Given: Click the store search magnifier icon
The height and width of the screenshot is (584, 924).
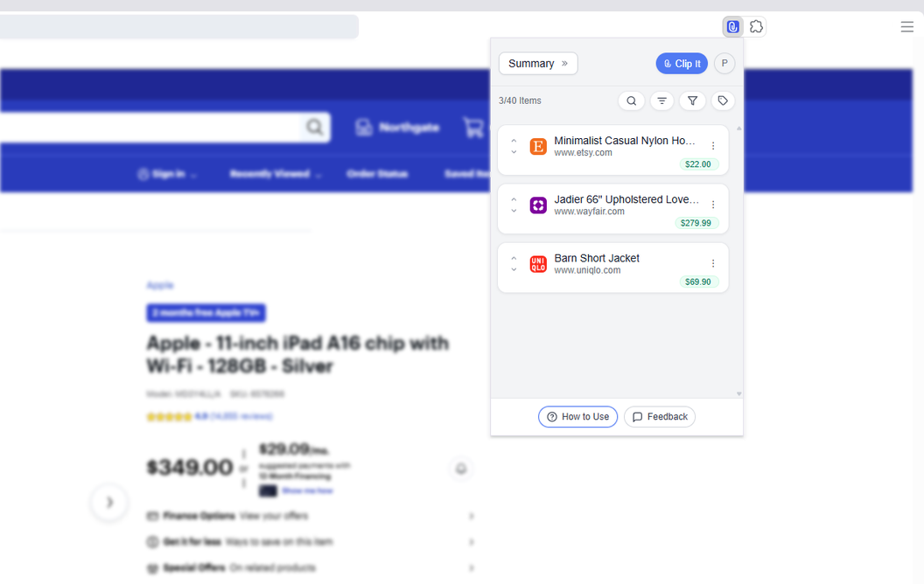Looking at the screenshot, I should 315,127.
